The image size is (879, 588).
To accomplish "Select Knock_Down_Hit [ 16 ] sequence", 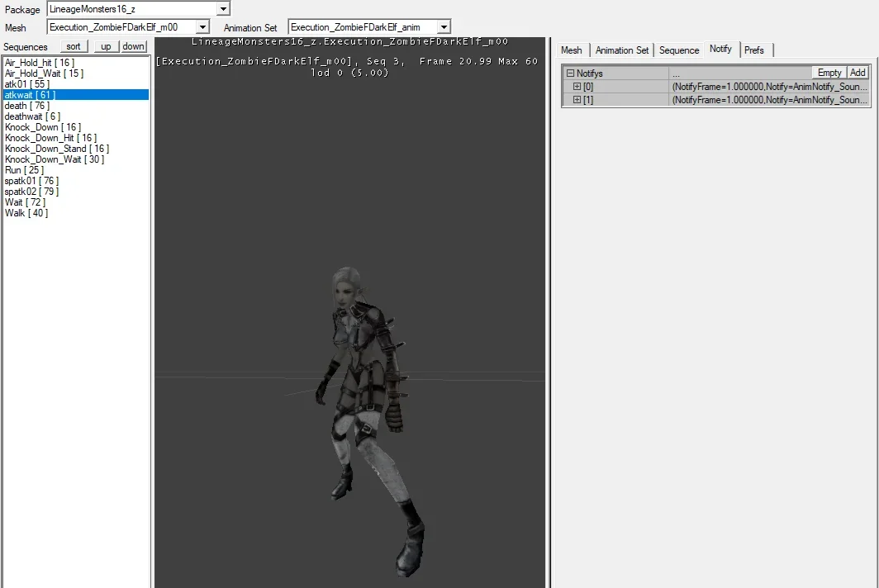I will pyautogui.click(x=76, y=138).
